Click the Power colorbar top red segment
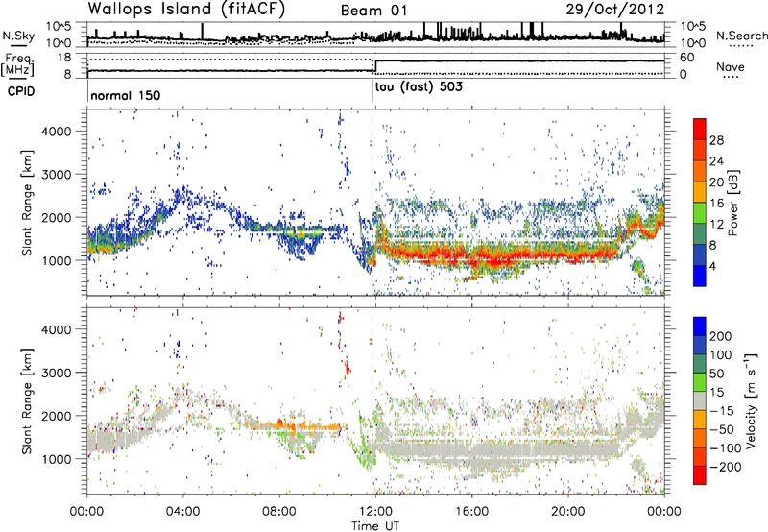768x532 pixels. 700,129
